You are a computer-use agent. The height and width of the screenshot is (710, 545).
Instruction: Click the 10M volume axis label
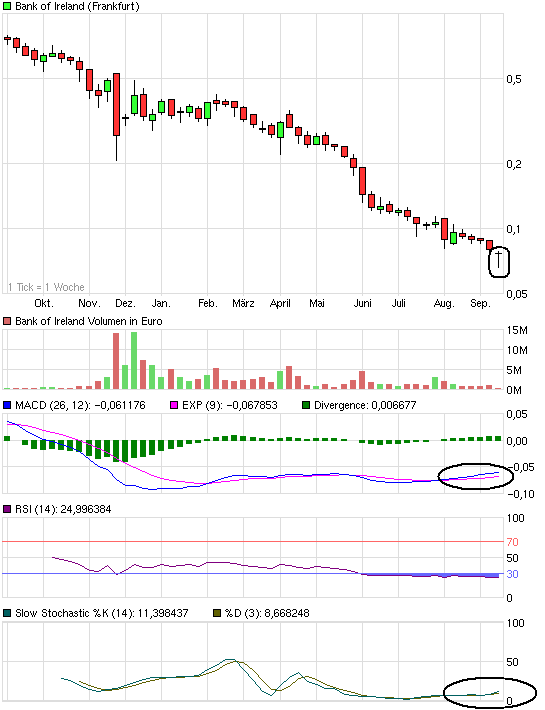tap(517, 350)
